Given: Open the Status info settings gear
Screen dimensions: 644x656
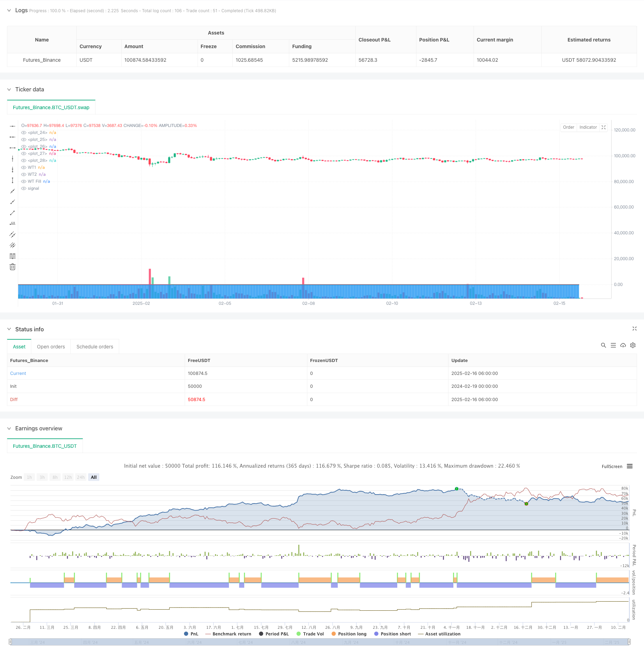Looking at the screenshot, I should tap(633, 345).
